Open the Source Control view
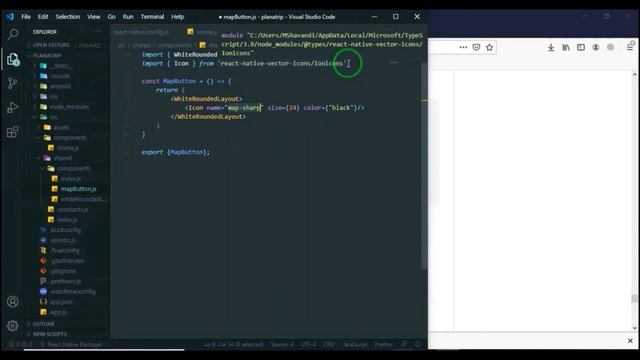This screenshot has width=640, height=360. (13, 83)
